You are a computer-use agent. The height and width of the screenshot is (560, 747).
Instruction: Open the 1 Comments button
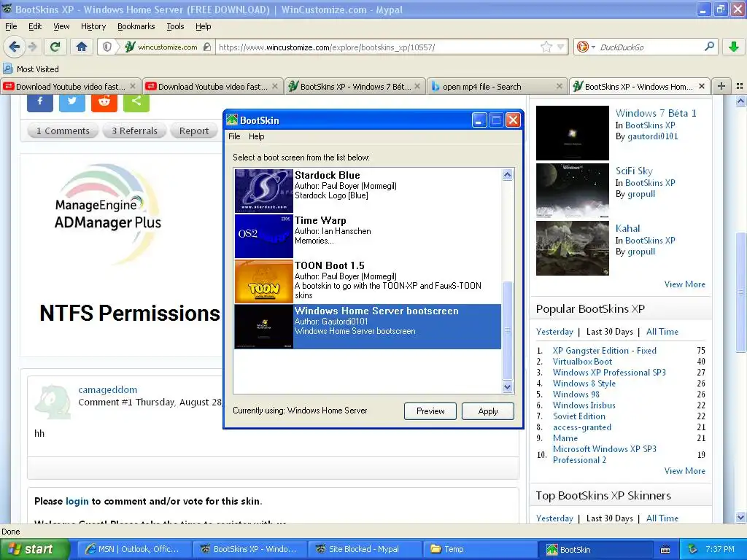click(x=63, y=131)
